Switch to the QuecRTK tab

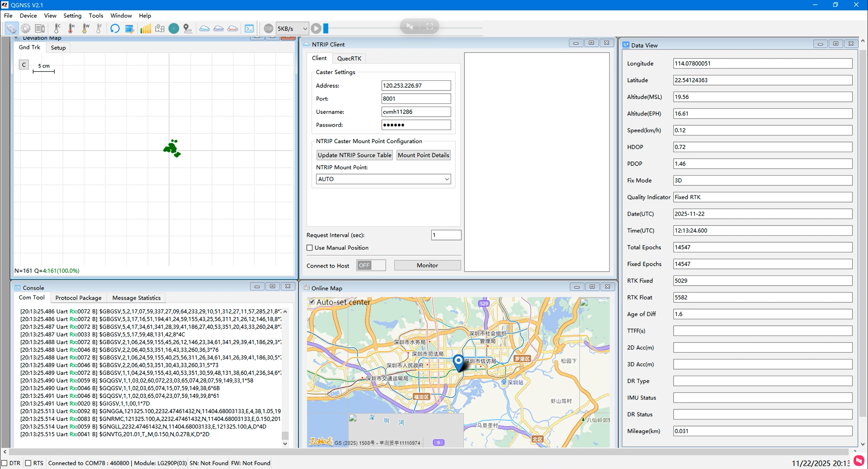349,58
